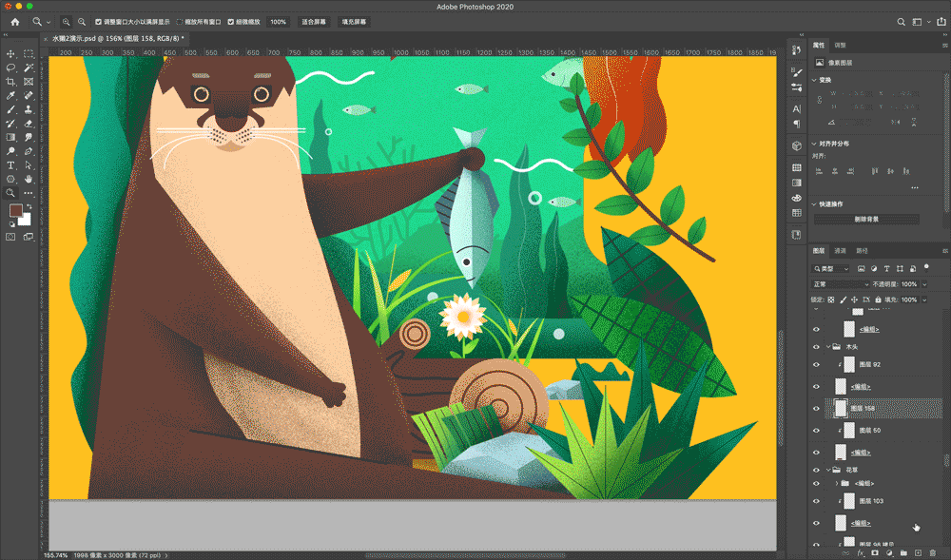Viewport: 951px width, 560px height.
Task: Create a new layer with plus icon
Action: (918, 552)
